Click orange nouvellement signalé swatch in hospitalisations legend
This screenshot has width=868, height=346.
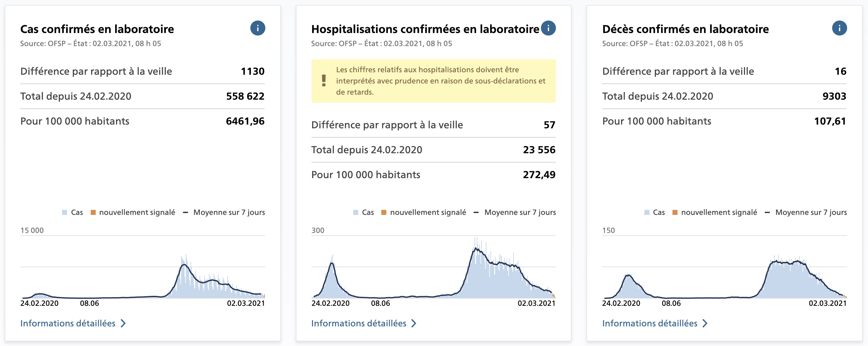coord(383,212)
